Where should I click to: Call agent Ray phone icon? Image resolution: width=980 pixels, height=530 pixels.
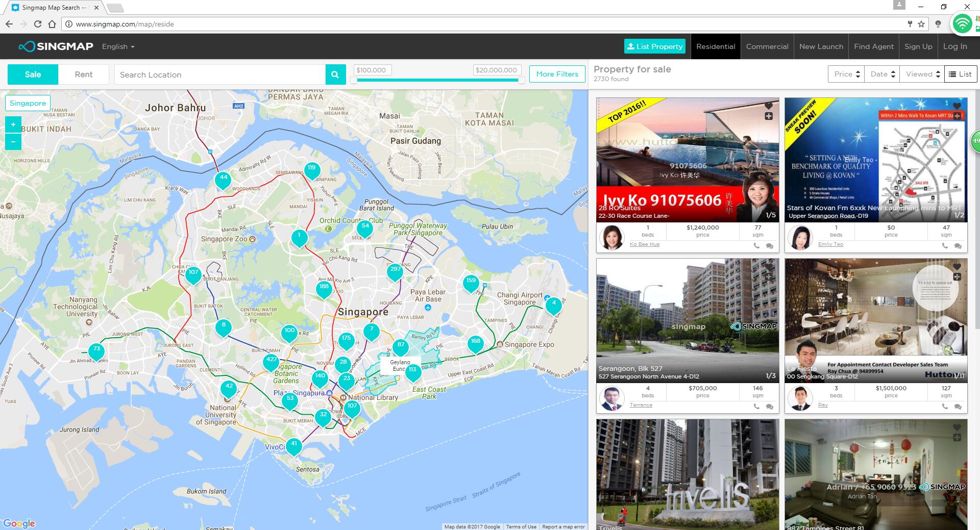945,407
